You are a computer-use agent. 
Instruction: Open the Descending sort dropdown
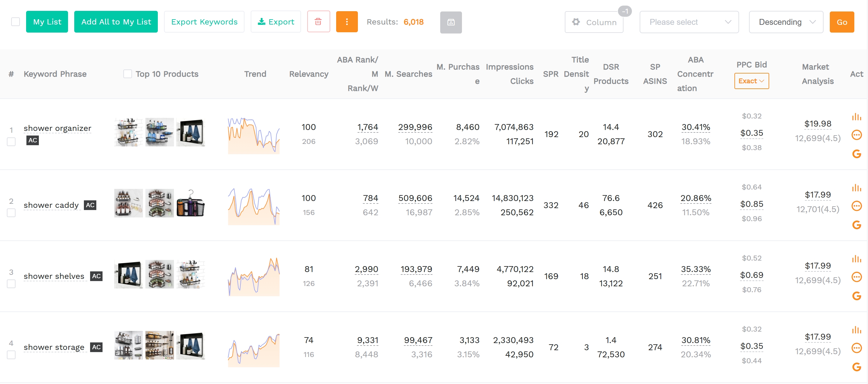(x=786, y=22)
